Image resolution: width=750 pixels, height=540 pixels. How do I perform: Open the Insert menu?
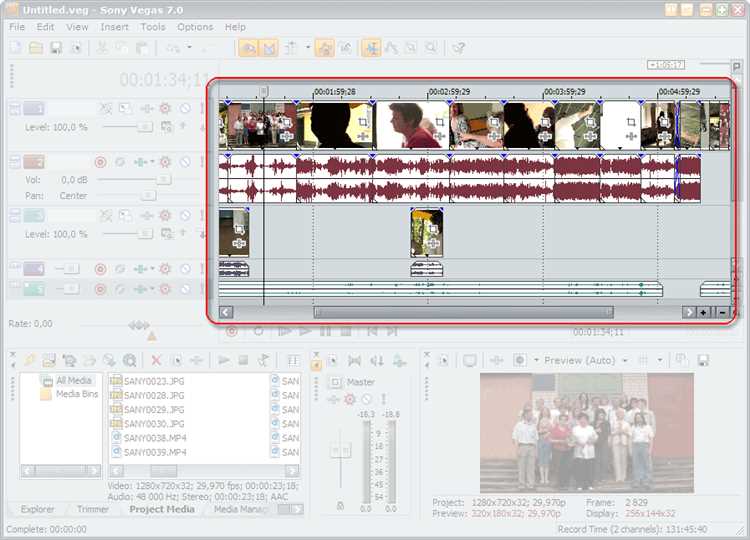[114, 27]
